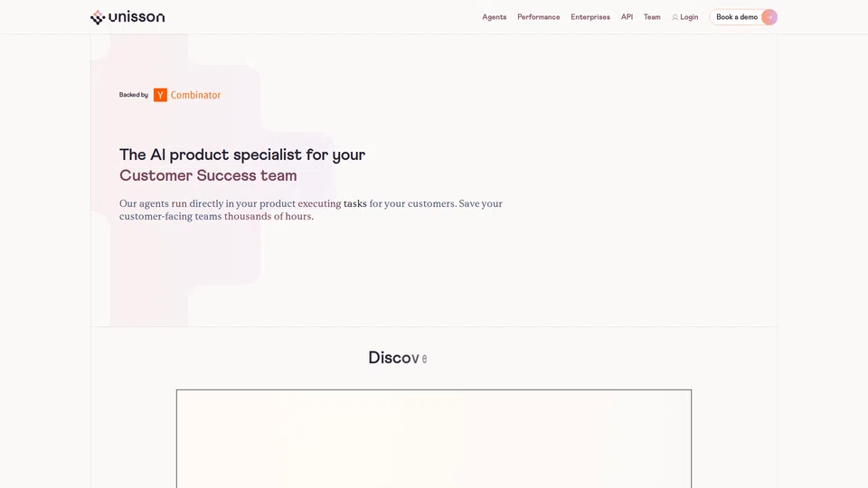Open the Agents nav link
This screenshot has width=868, height=488.
[x=494, y=17]
